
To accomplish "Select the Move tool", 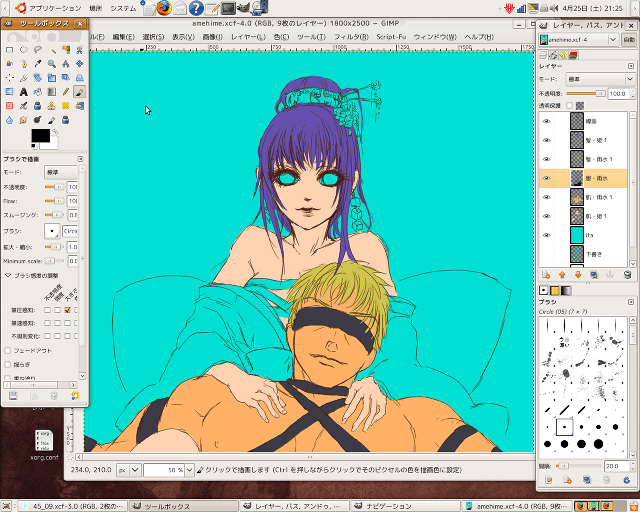I will (x=80, y=64).
